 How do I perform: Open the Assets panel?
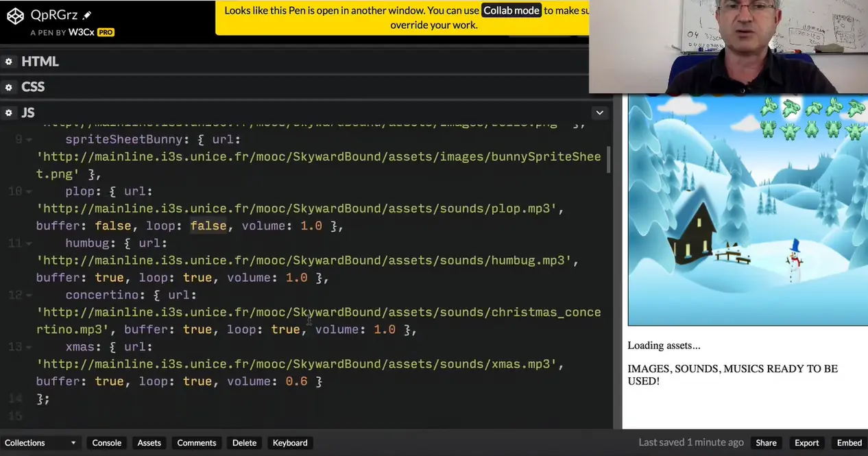pyautogui.click(x=149, y=443)
